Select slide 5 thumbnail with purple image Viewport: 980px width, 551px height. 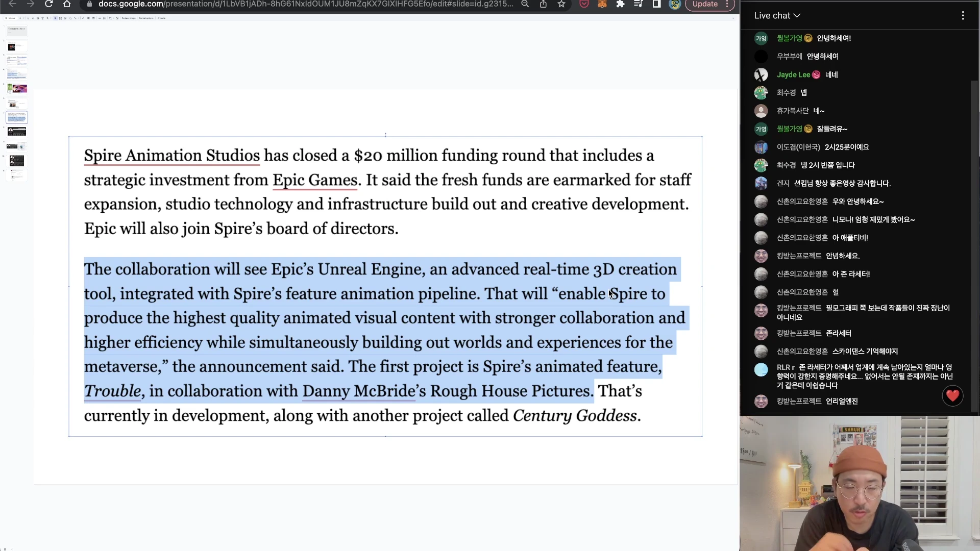coord(17,89)
